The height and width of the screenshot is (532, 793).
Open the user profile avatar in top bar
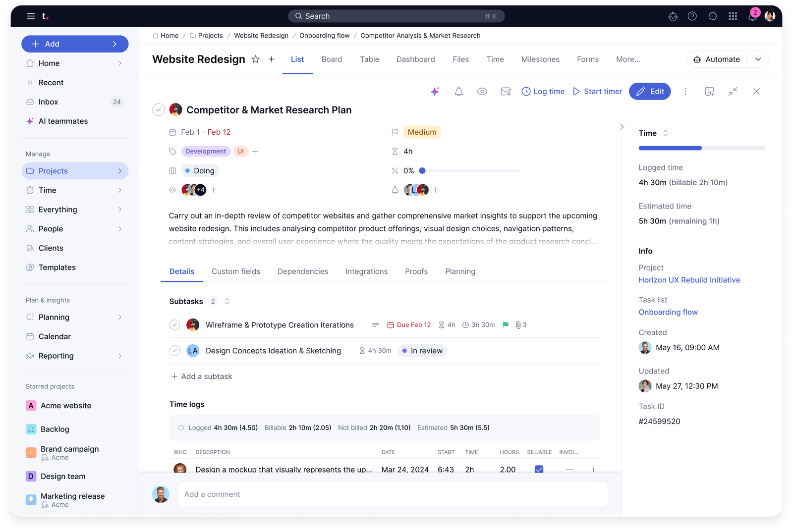pyautogui.click(x=770, y=16)
